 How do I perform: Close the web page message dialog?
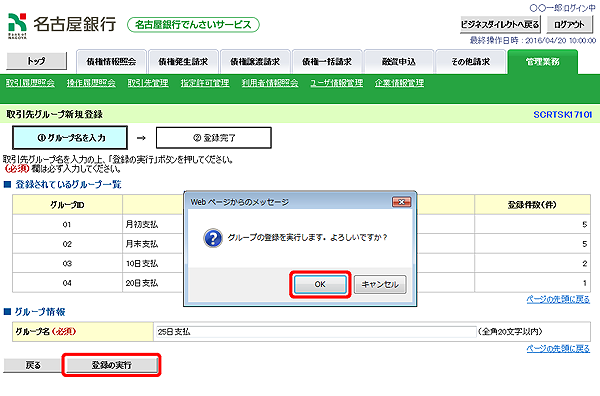401,202
